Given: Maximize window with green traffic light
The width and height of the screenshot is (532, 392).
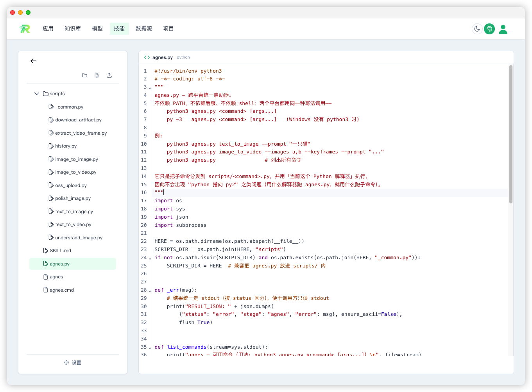Looking at the screenshot, I should [28, 12].
